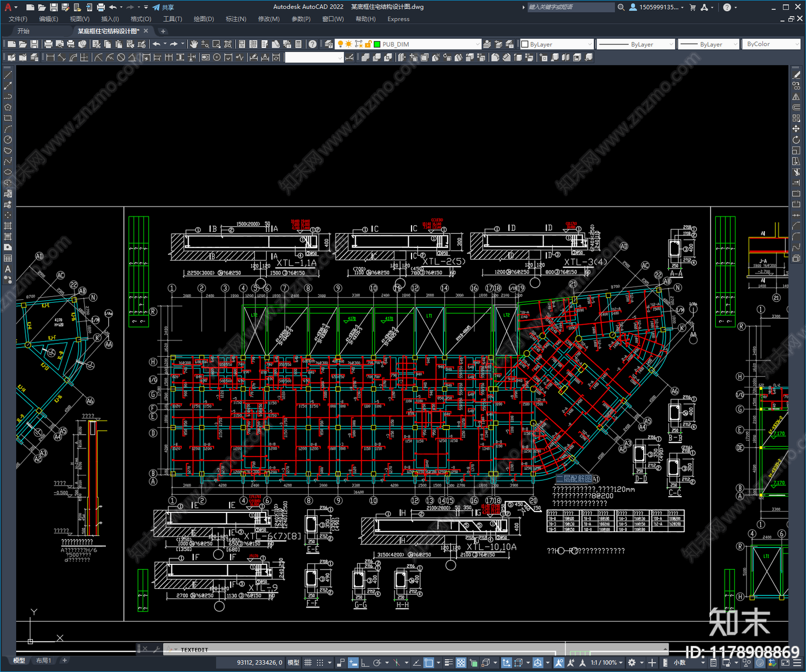Click the new drawing tab plus button

163,31
